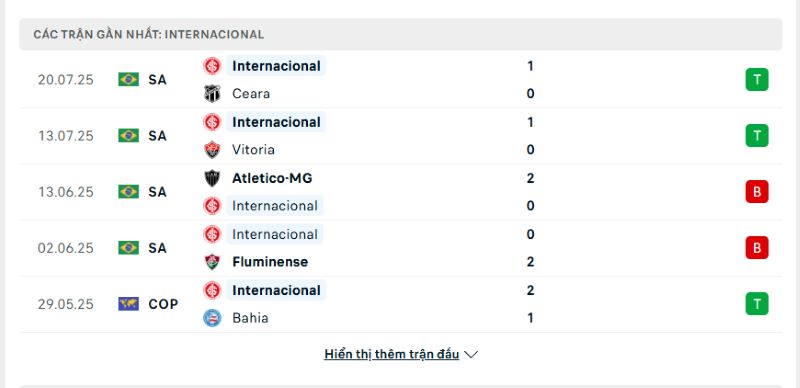Click red B badge for Atletico-MG match
Viewport: 800px width, 388px height.
(x=757, y=192)
